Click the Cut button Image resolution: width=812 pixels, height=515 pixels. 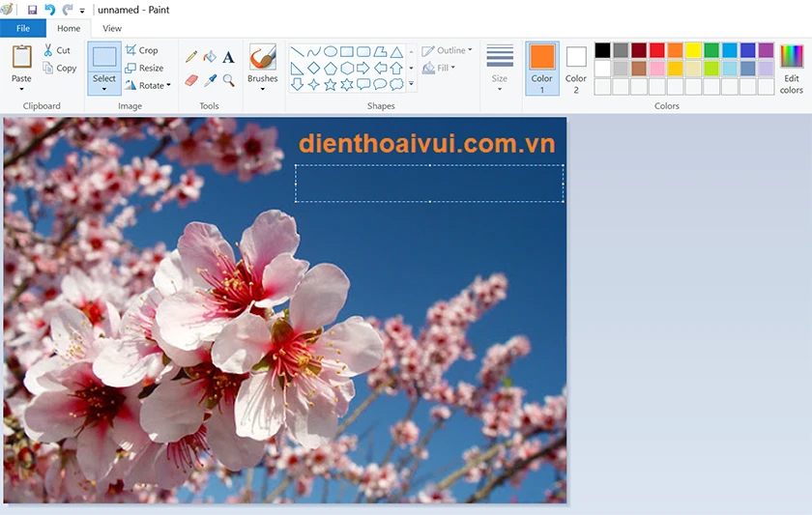click(56, 50)
